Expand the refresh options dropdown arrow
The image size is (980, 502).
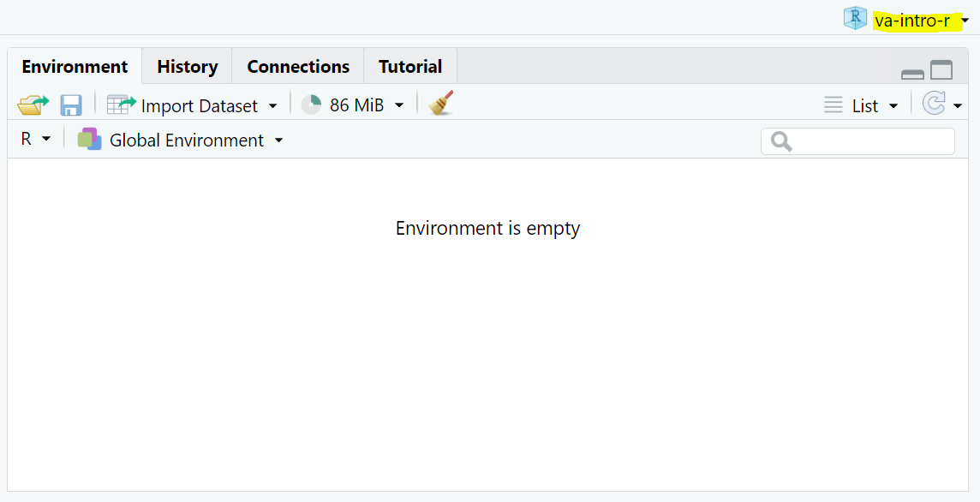(x=958, y=106)
